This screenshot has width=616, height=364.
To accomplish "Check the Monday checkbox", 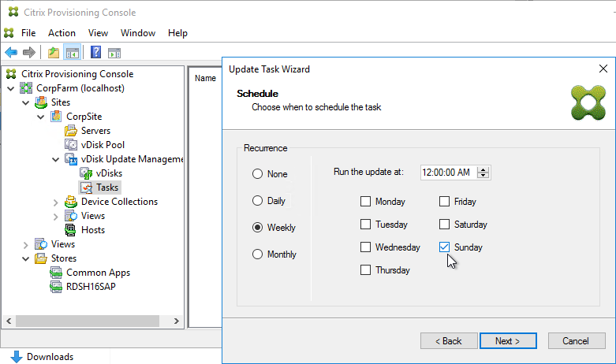I will click(x=365, y=201).
